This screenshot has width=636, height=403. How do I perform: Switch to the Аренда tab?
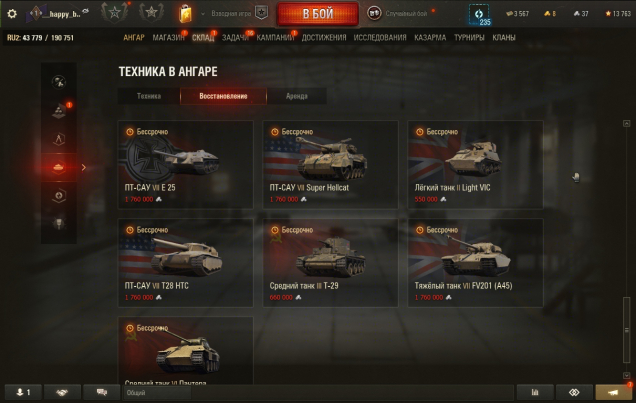297,96
